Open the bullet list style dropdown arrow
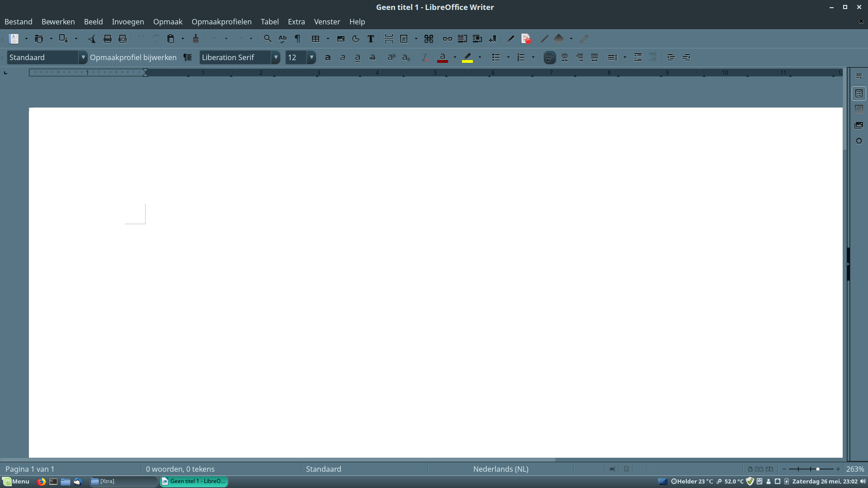This screenshot has width=868, height=488. 508,57
